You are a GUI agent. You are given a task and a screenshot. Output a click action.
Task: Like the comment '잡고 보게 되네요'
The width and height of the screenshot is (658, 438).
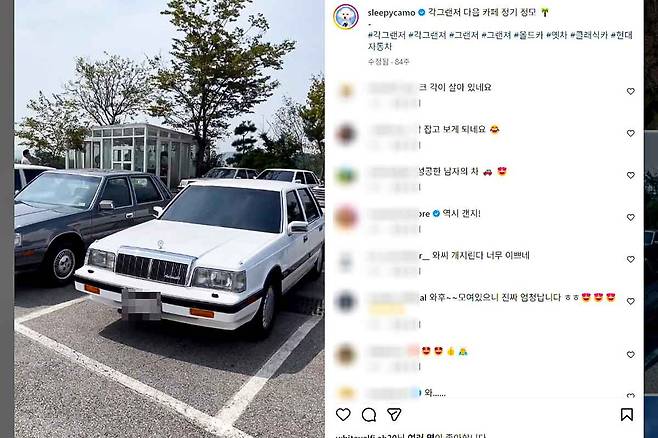(x=630, y=133)
